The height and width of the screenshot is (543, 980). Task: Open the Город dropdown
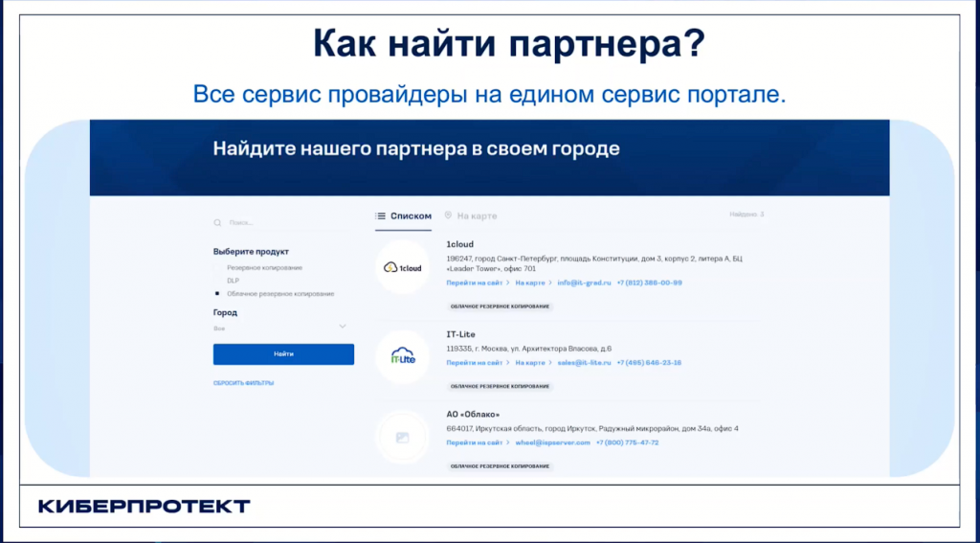click(280, 328)
